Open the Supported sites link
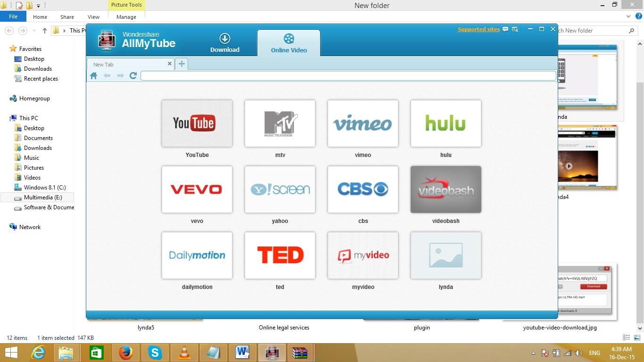The height and width of the screenshot is (362, 644). 479,29
